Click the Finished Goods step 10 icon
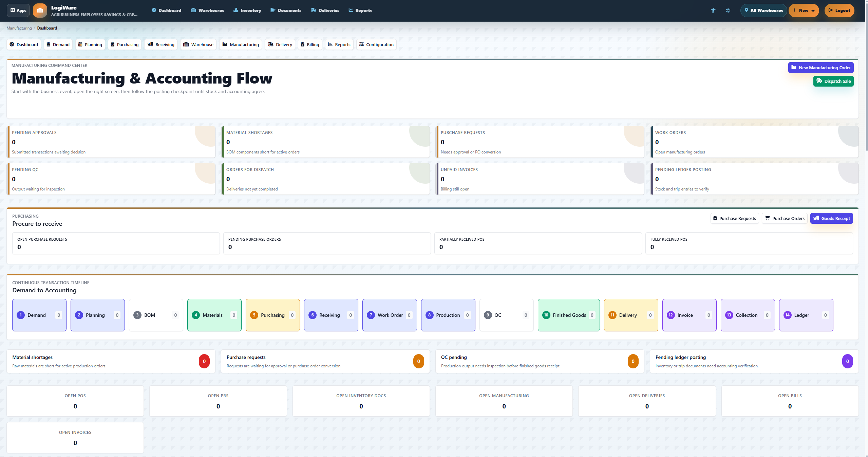 pos(546,315)
